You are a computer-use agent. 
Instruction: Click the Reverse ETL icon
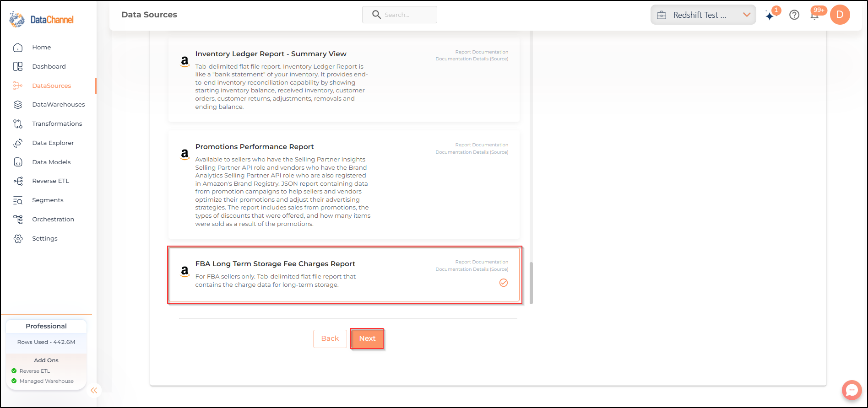[18, 181]
